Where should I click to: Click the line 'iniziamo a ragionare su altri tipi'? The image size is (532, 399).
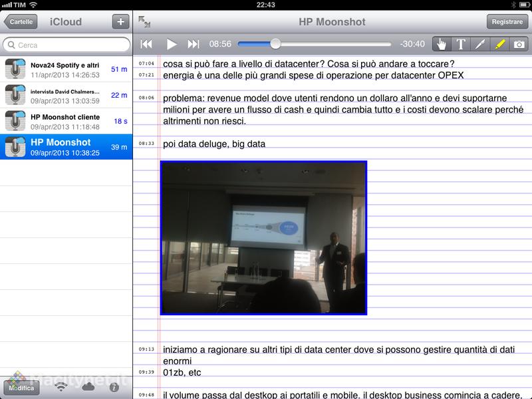tap(338, 355)
